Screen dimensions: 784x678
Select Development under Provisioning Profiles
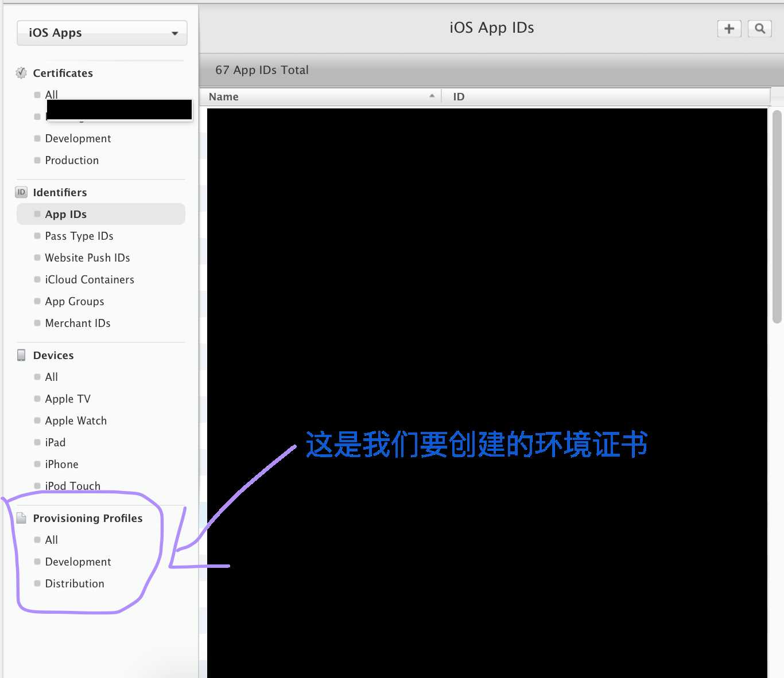78,562
